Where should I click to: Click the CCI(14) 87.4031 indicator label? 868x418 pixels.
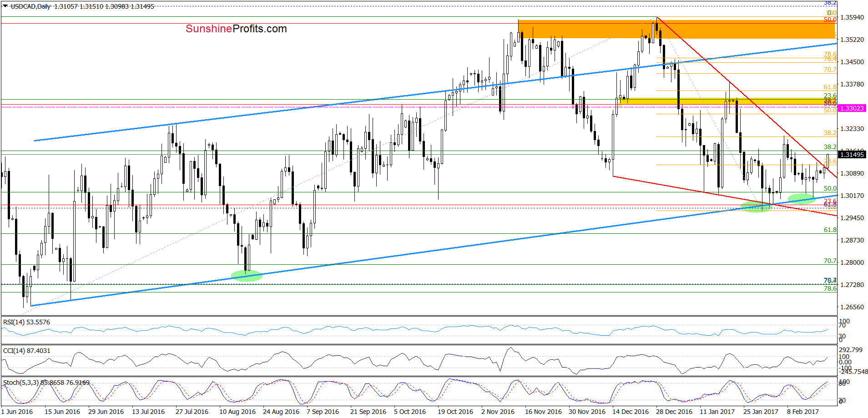tap(26, 351)
